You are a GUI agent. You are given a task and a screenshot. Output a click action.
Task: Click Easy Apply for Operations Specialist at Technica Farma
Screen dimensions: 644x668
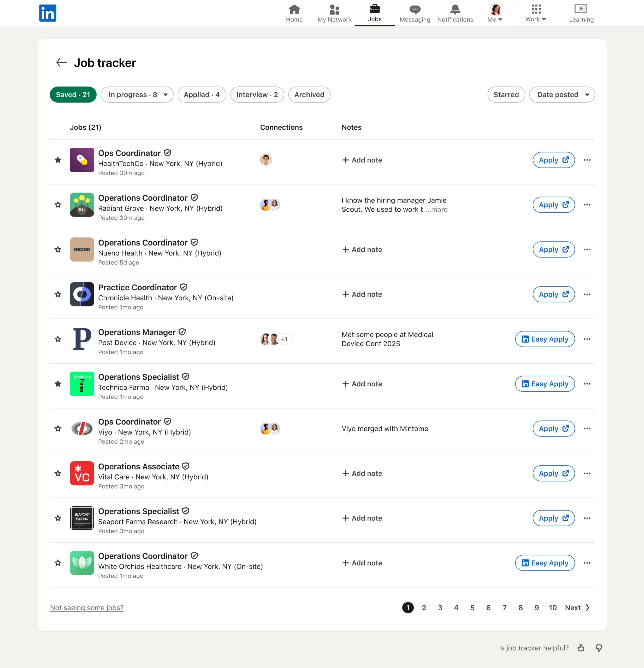545,384
